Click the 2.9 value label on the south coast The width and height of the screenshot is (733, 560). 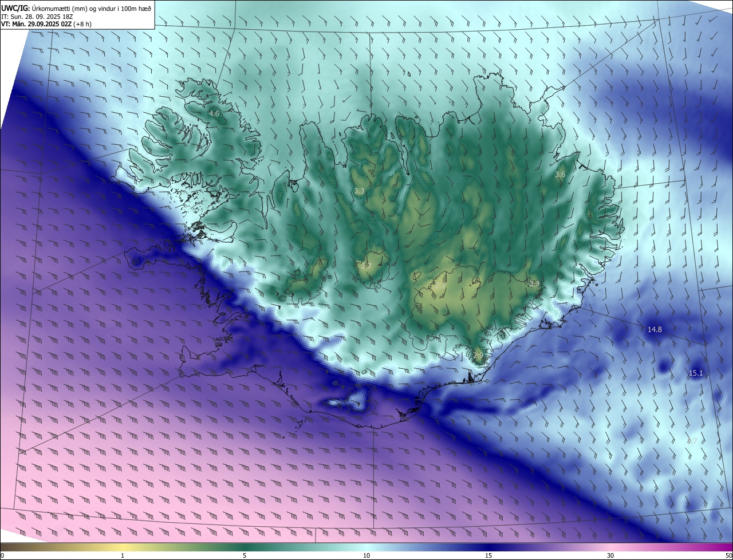478,355
